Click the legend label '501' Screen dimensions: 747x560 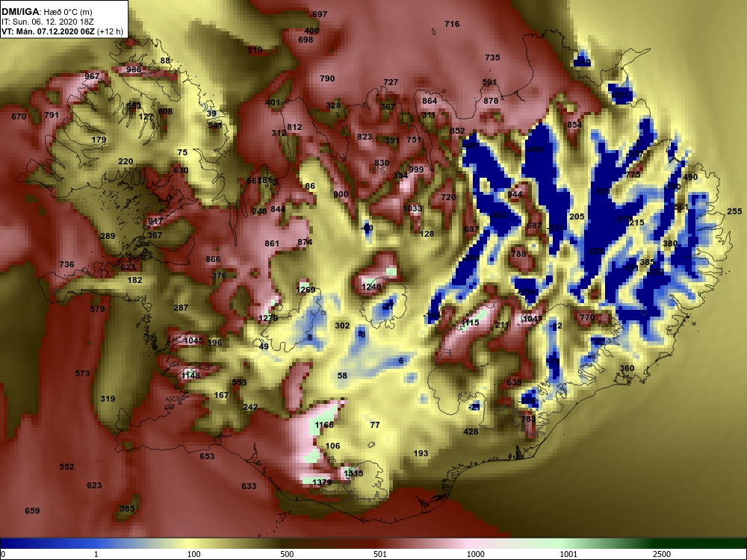click(x=380, y=554)
